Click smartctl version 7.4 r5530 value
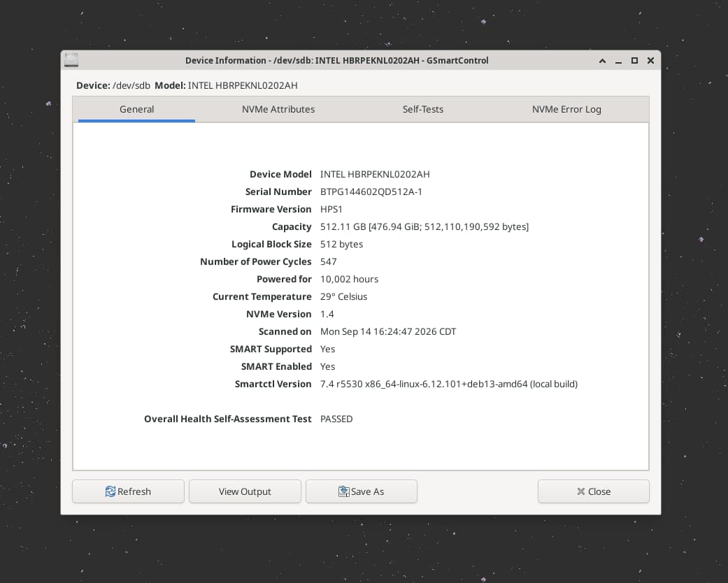 point(448,384)
